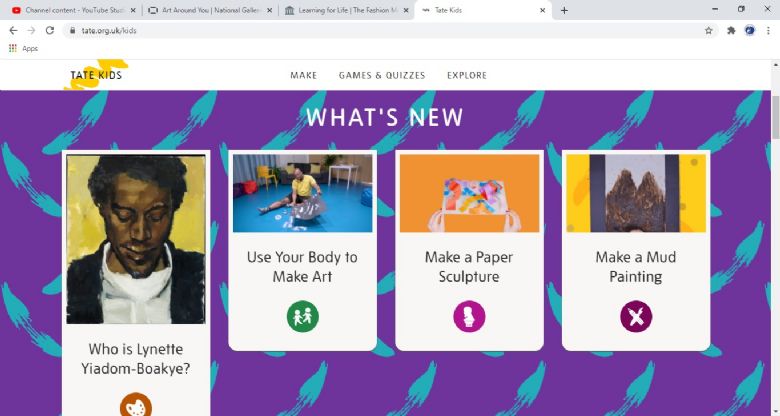Go back using the browser back arrow

point(13,30)
